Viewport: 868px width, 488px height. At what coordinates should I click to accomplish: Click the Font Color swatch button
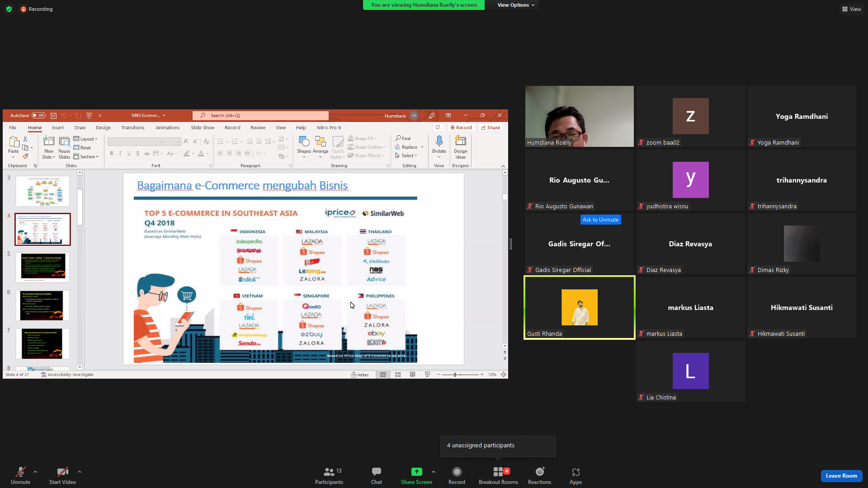201,154
